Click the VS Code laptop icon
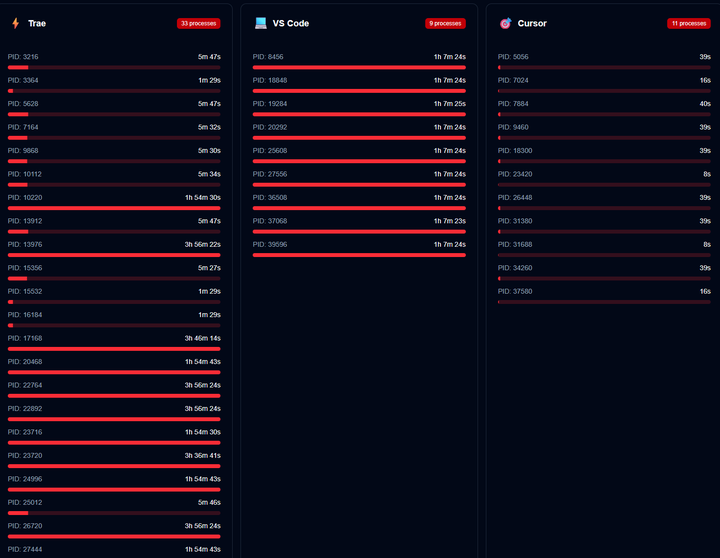720x558 pixels. coord(261,23)
